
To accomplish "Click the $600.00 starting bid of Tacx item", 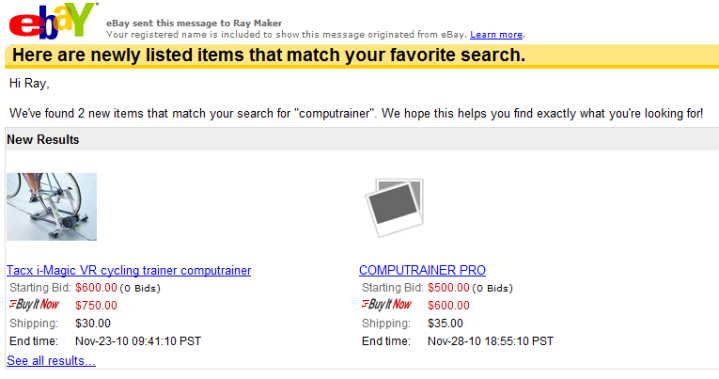I will (96, 288).
